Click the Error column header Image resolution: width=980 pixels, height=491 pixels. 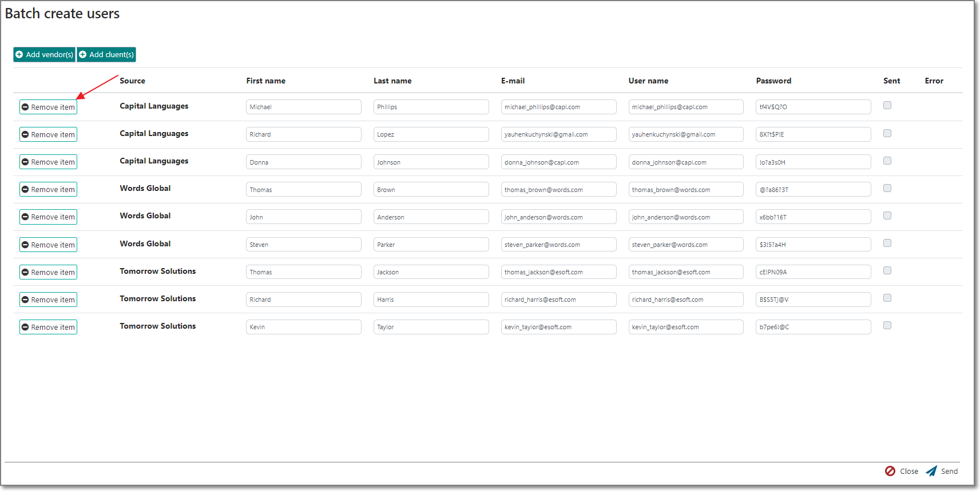coord(934,81)
